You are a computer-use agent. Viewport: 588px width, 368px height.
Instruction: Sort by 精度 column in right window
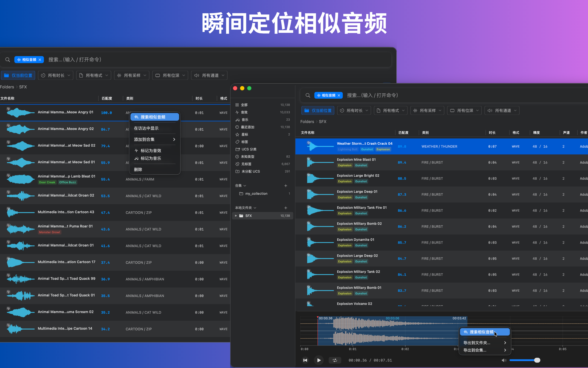[537, 133]
